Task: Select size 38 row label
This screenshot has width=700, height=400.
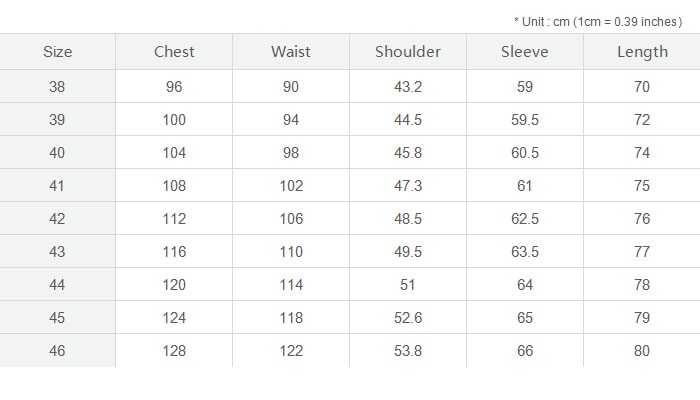Action: pyautogui.click(x=57, y=87)
